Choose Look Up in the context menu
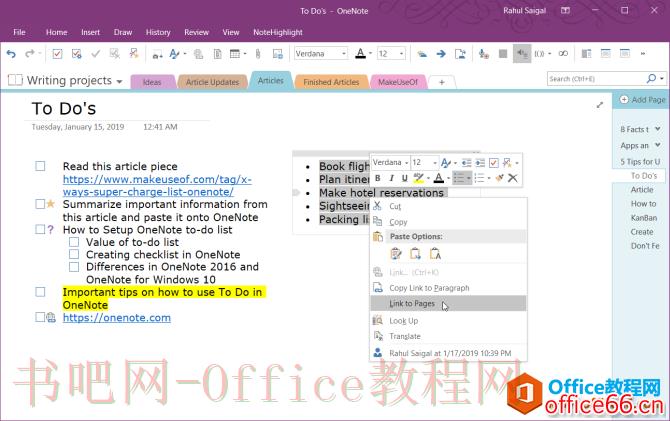Image resolution: width=670 pixels, height=421 pixels. 448,321
